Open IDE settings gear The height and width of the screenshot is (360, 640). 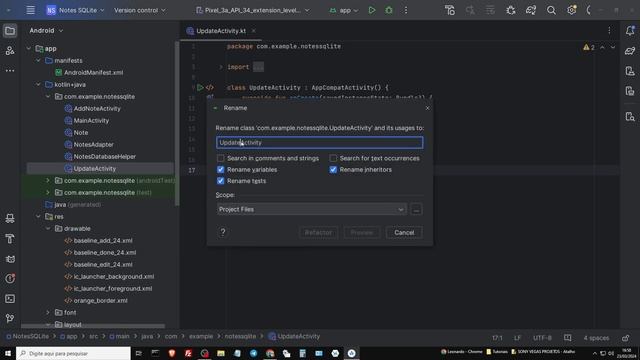pyautogui.click(x=571, y=10)
